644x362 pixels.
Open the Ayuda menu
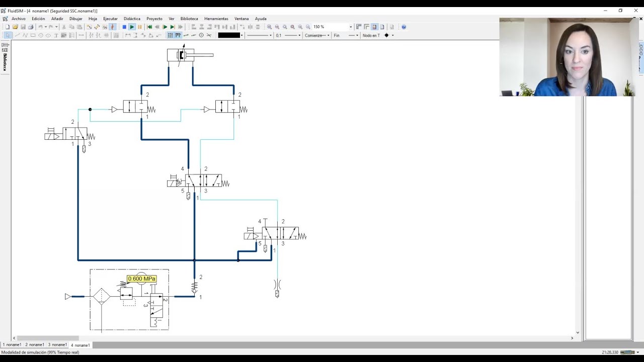coord(261,19)
